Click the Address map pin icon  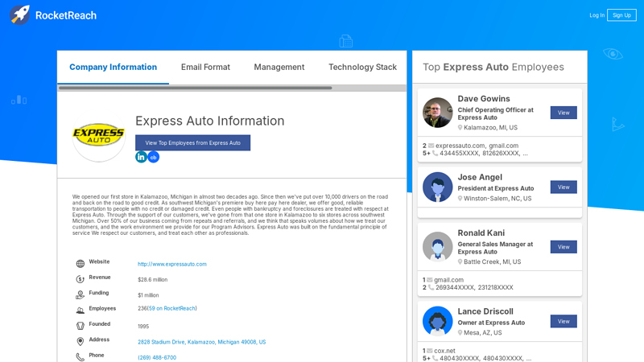[x=80, y=341]
